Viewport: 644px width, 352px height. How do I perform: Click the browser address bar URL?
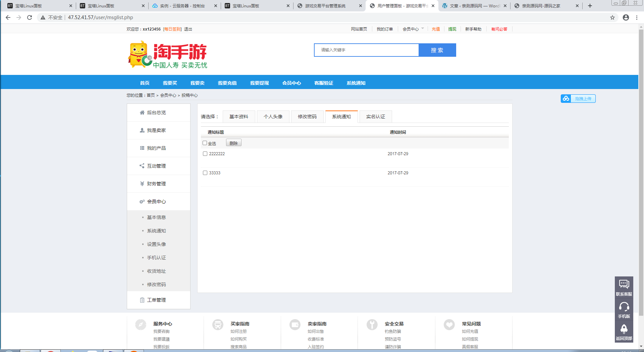pos(101,17)
